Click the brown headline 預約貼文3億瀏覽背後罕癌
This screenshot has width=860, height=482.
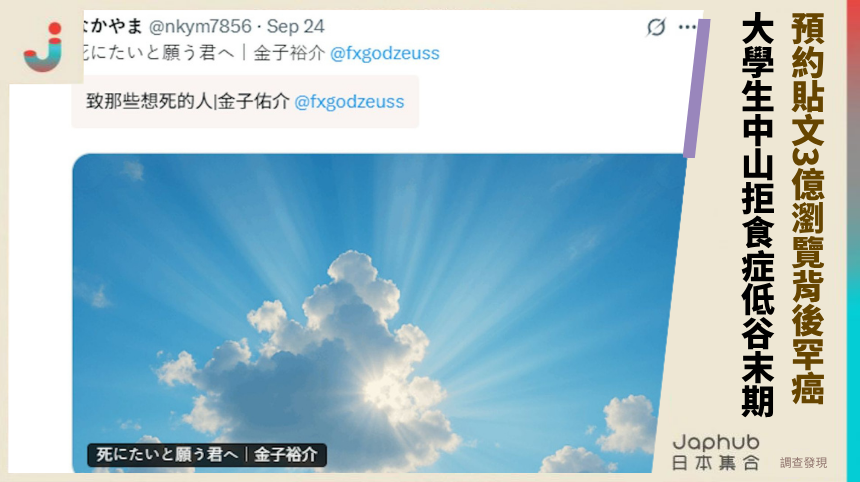[808, 208]
